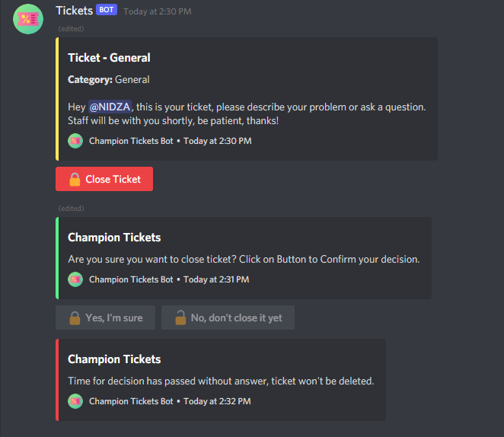Click the Tickets bot profile avatar
The image size is (504, 437).
(28, 18)
